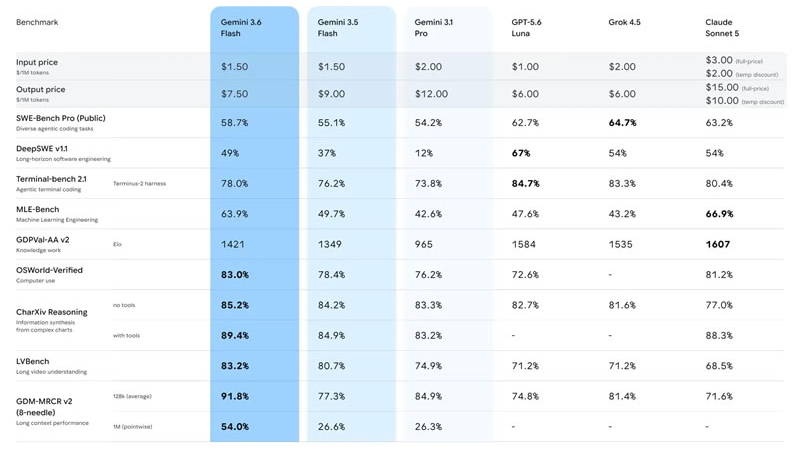Viewport: 800px width, 450px height.
Task: Select the Gemini 3.5 Flash column header
Action: [338, 28]
